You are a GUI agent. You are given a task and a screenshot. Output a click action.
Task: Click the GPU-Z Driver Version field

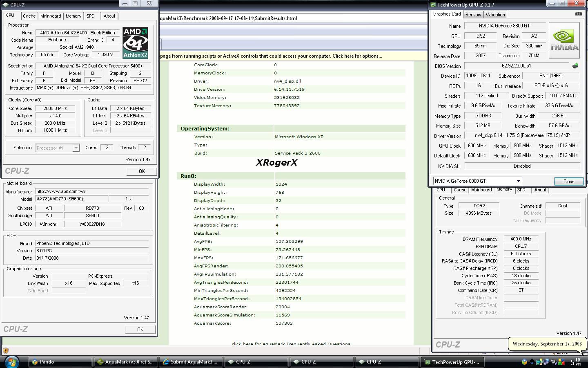[522, 135]
